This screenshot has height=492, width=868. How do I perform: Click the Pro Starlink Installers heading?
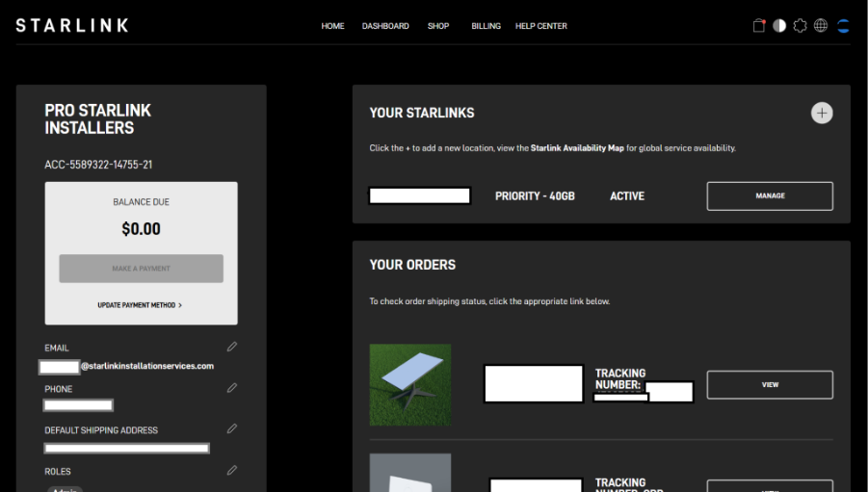97,119
